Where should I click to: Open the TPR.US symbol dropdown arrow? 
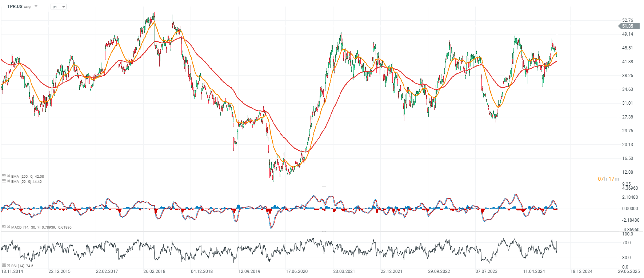pos(36,7)
